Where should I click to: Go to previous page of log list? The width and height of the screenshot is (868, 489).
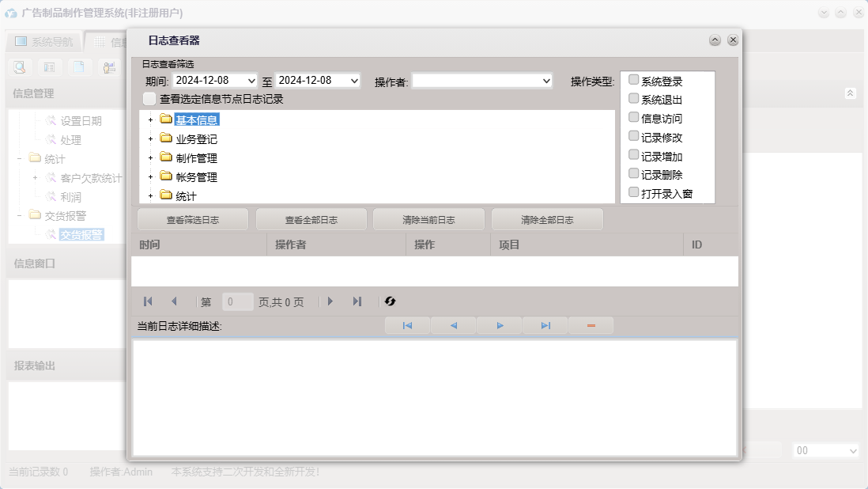click(x=174, y=301)
